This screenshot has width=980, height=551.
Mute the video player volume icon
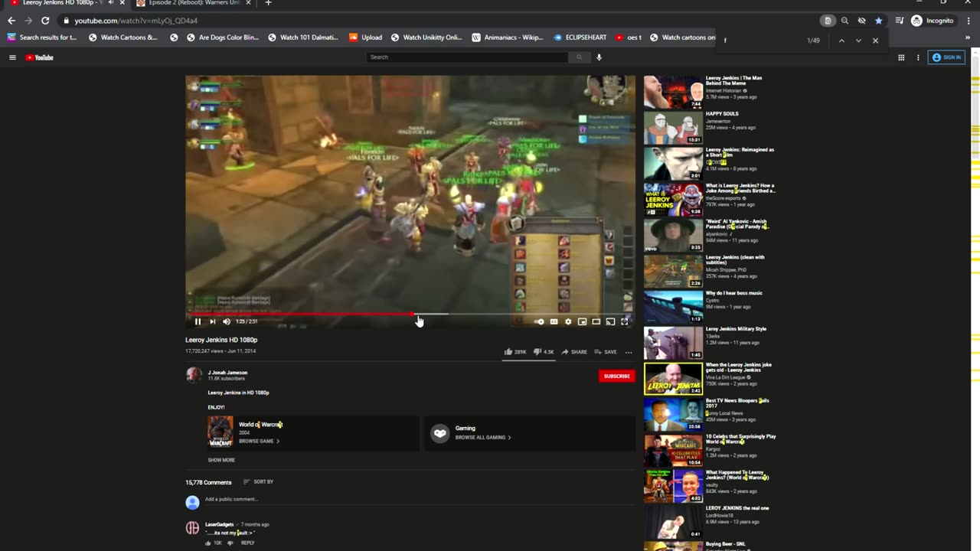pos(226,321)
